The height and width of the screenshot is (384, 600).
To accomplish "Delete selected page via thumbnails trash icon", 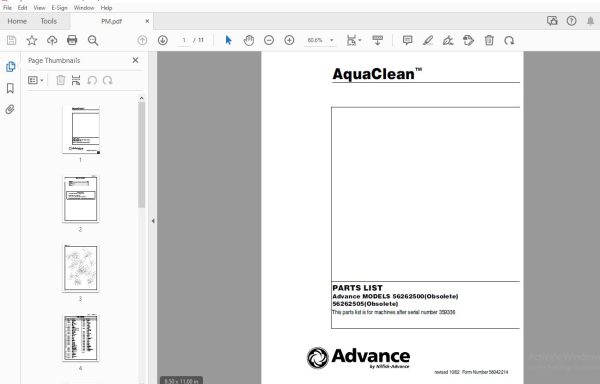I will click(x=60, y=80).
